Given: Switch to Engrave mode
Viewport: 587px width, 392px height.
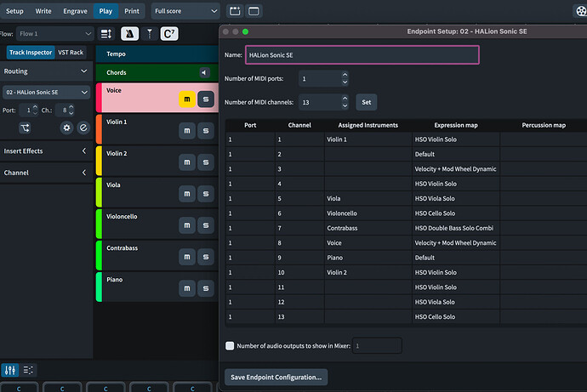Looking at the screenshot, I should point(75,11).
